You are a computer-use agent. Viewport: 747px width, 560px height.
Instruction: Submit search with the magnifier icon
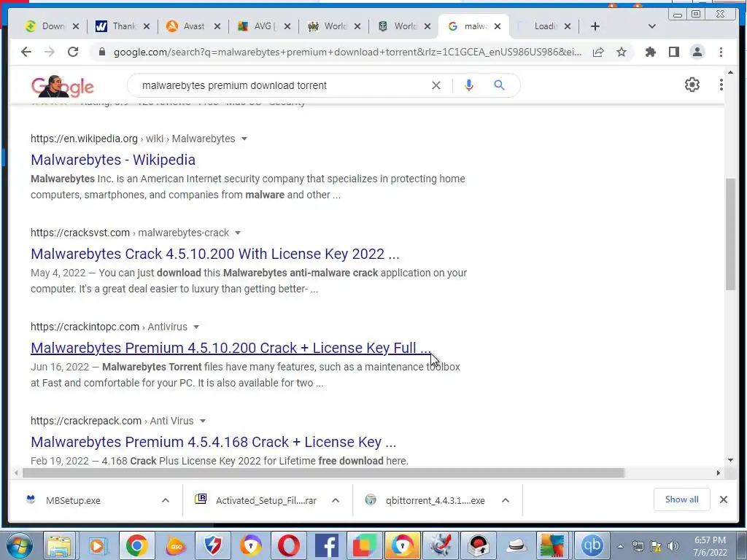499,85
